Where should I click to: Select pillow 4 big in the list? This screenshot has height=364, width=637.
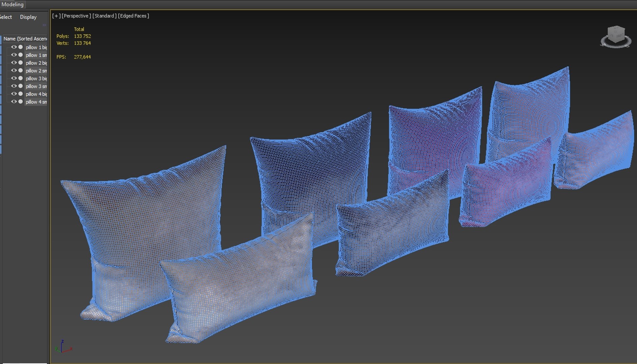point(36,94)
